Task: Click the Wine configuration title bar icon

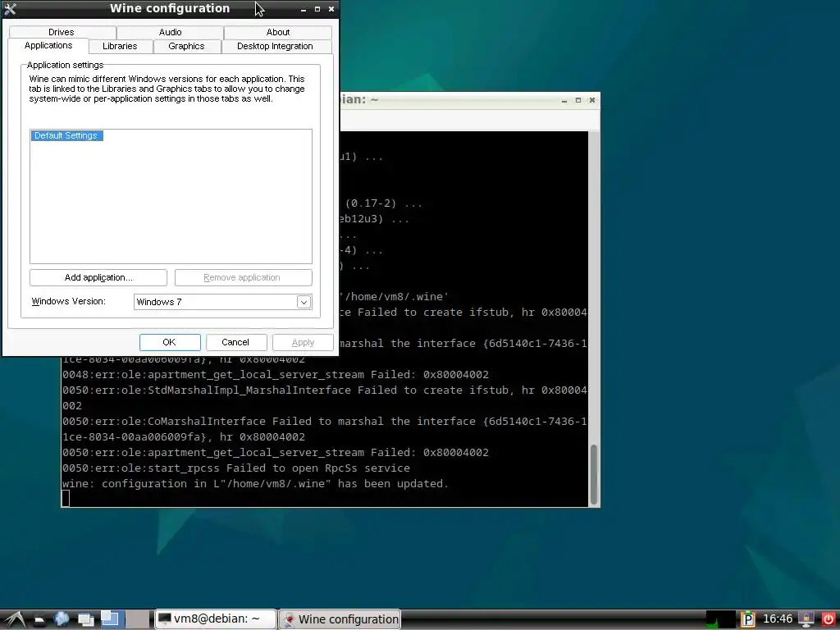Action: [x=10, y=8]
